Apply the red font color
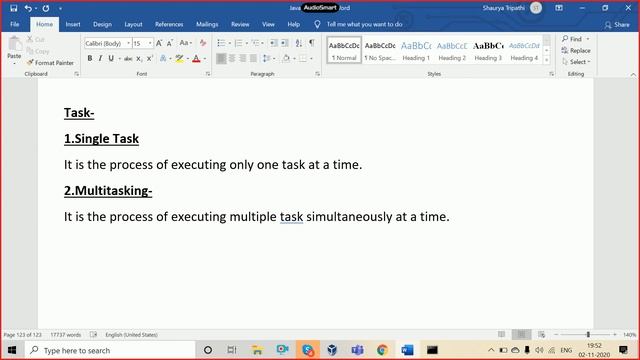This screenshot has height=360, width=640. tap(196, 59)
